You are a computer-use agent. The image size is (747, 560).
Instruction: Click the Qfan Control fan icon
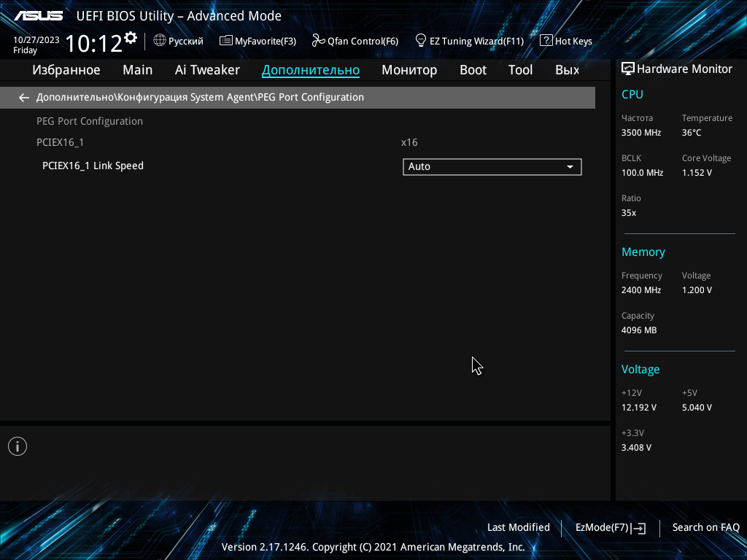[x=318, y=41]
